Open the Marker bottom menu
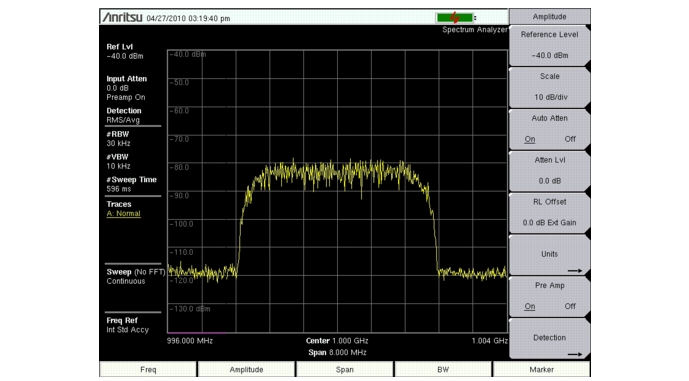Image resolution: width=689 pixels, height=381 pixels. click(541, 370)
